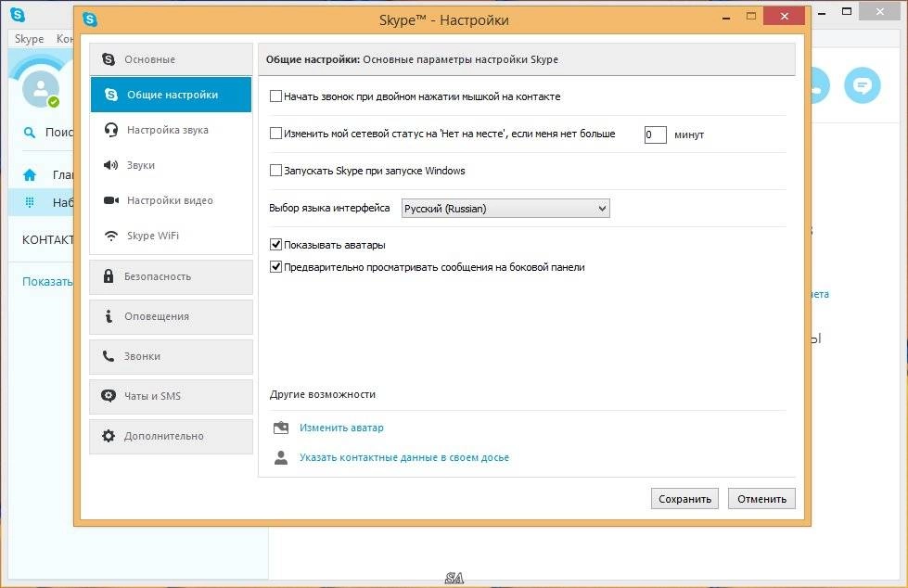Click the minutes input field
The image size is (908, 588).
coord(655,134)
